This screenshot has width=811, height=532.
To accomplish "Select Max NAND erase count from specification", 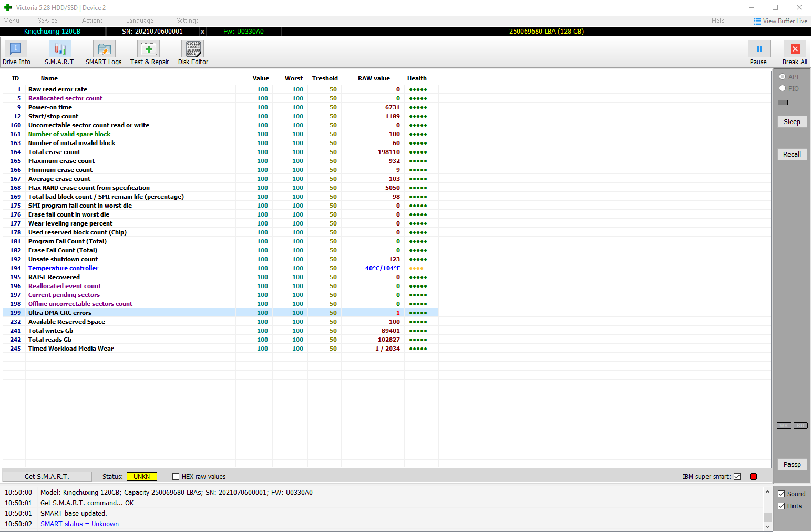I will point(220,188).
